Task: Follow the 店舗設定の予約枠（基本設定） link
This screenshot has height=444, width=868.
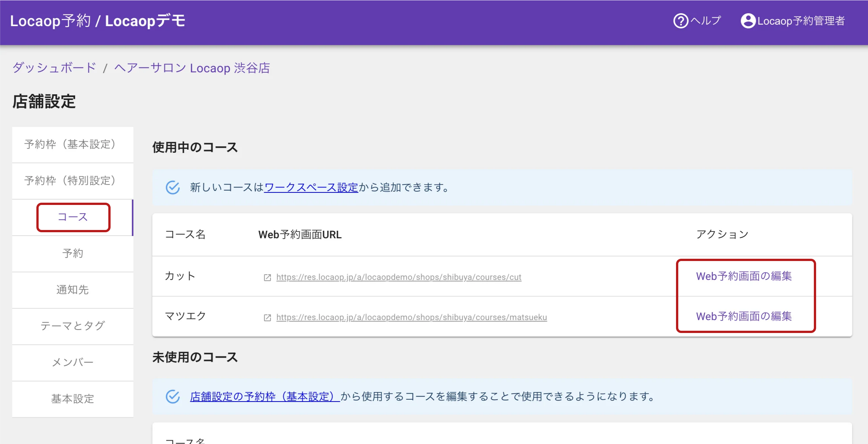Action: point(265,397)
